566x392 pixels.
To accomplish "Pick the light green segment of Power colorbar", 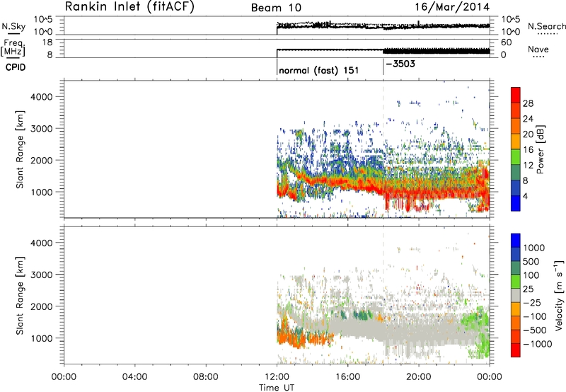I will [x=516, y=157].
